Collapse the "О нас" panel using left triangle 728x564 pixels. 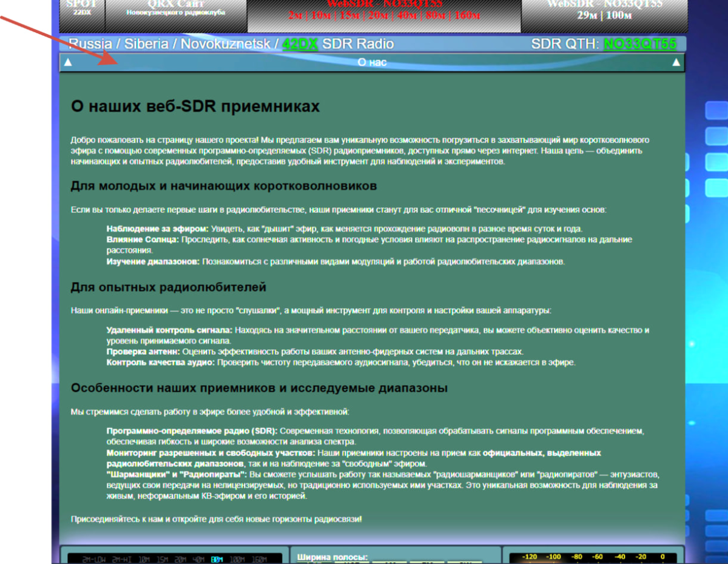coord(68,62)
